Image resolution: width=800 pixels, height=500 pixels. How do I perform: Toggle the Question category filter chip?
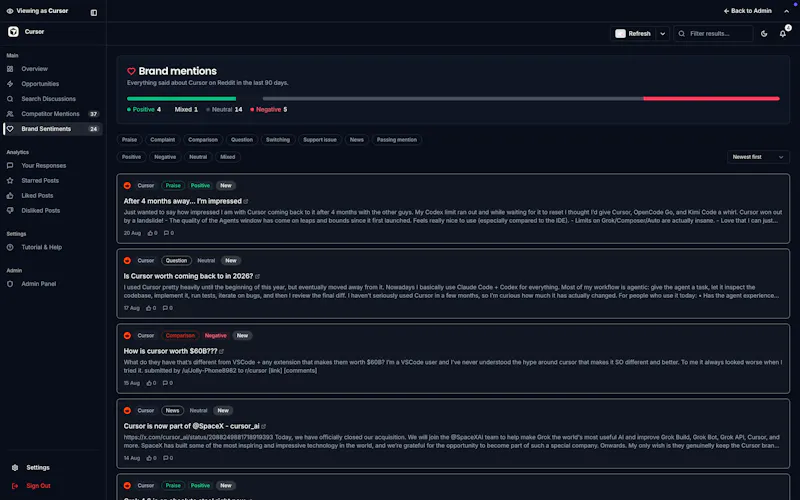pos(242,140)
